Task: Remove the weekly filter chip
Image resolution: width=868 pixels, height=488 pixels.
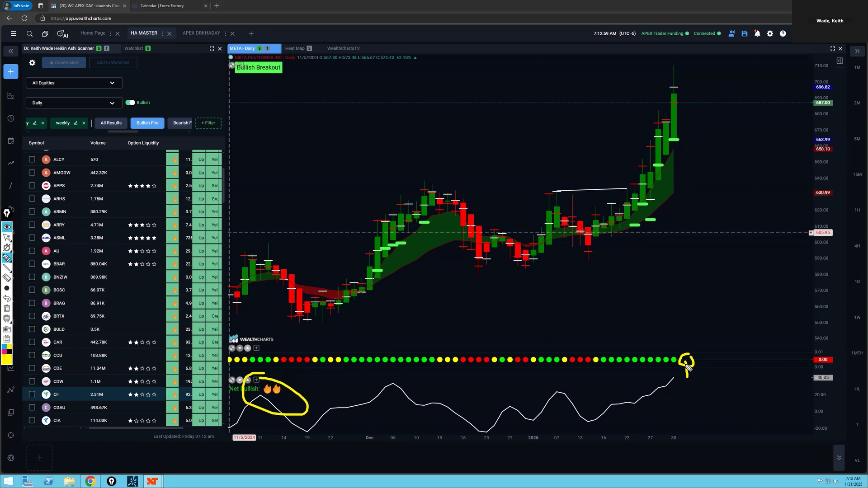Action: coord(84,123)
